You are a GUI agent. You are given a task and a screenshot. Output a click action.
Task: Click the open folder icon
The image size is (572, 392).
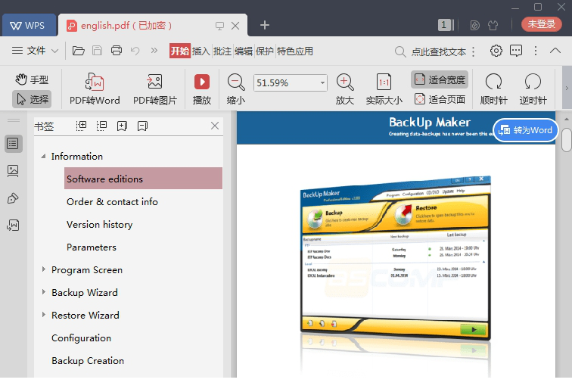pos(79,51)
